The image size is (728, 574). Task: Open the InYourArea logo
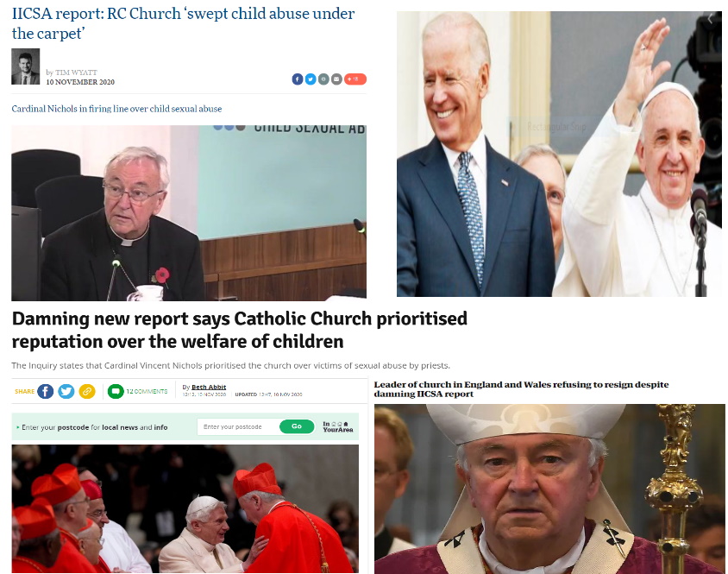tap(337, 426)
